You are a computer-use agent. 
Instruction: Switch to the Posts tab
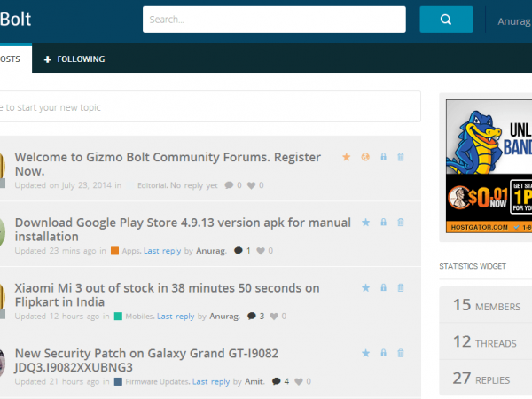pyautogui.click(x=16, y=59)
